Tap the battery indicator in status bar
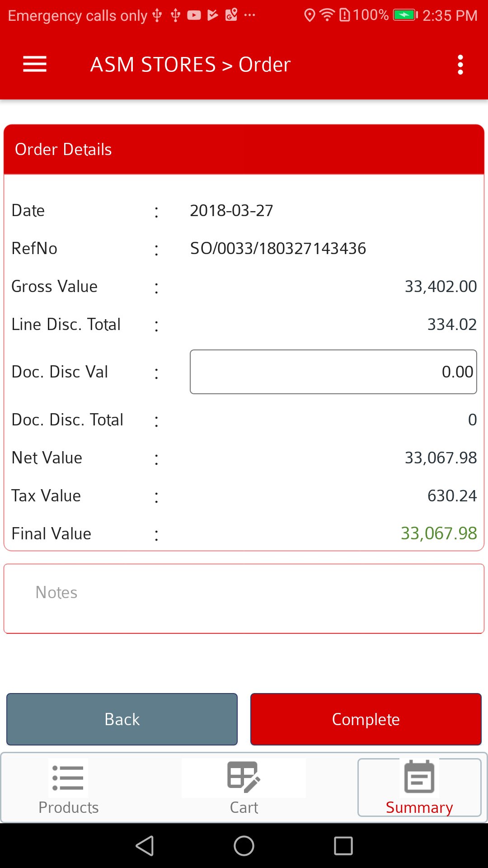488x868 pixels. point(405,15)
